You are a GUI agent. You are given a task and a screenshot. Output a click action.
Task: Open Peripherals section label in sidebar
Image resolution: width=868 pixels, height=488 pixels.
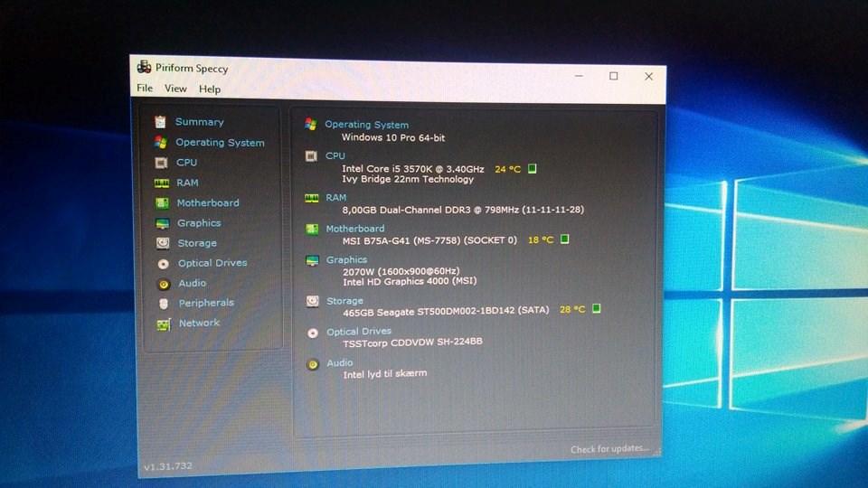tap(206, 303)
